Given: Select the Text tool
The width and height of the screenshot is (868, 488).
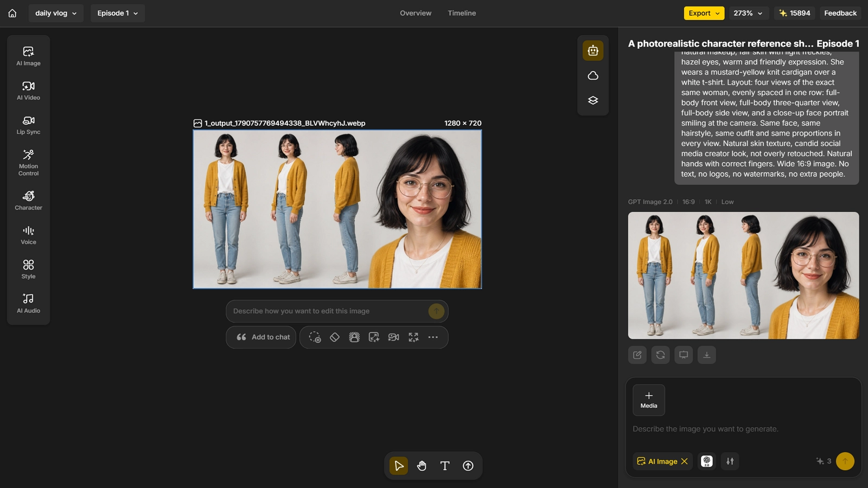Looking at the screenshot, I should [445, 466].
